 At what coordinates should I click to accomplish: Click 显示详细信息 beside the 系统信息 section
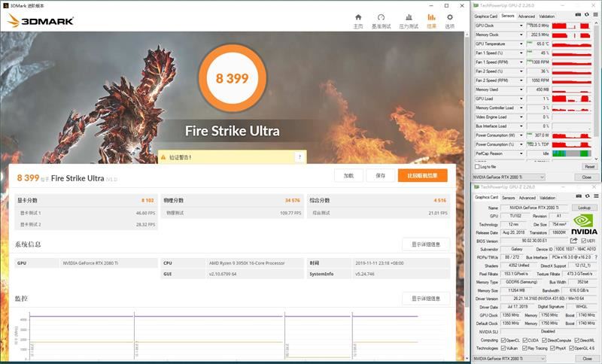tap(426, 244)
